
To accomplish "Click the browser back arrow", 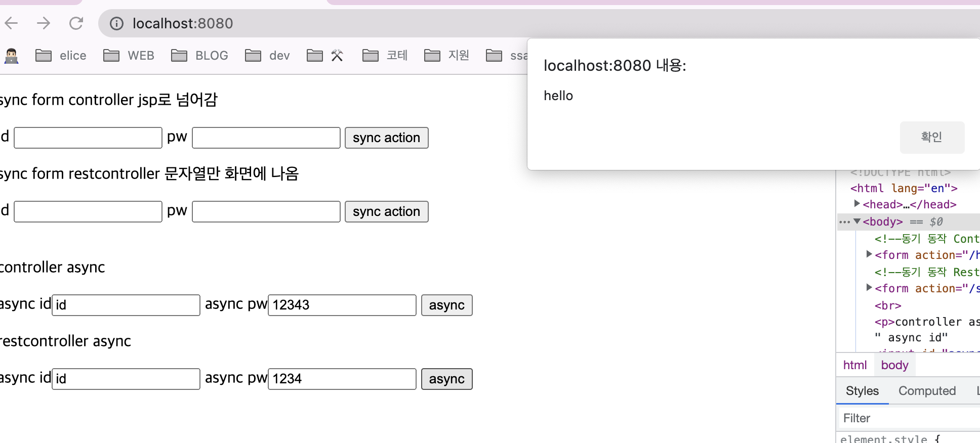I will click(x=11, y=23).
